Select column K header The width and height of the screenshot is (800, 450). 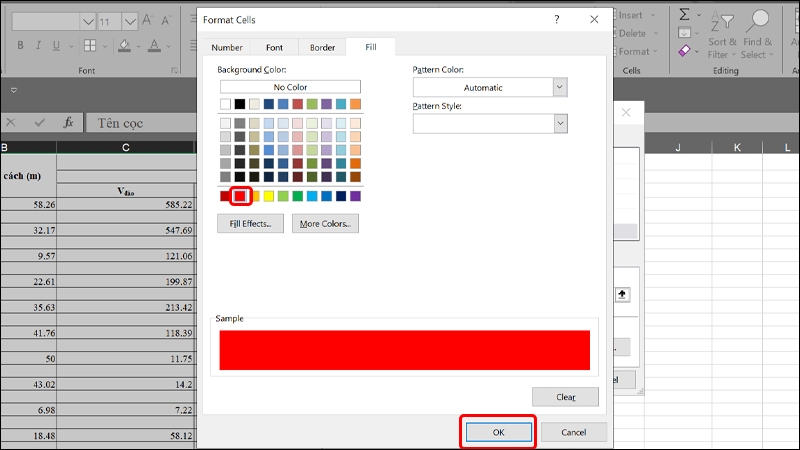click(x=737, y=147)
